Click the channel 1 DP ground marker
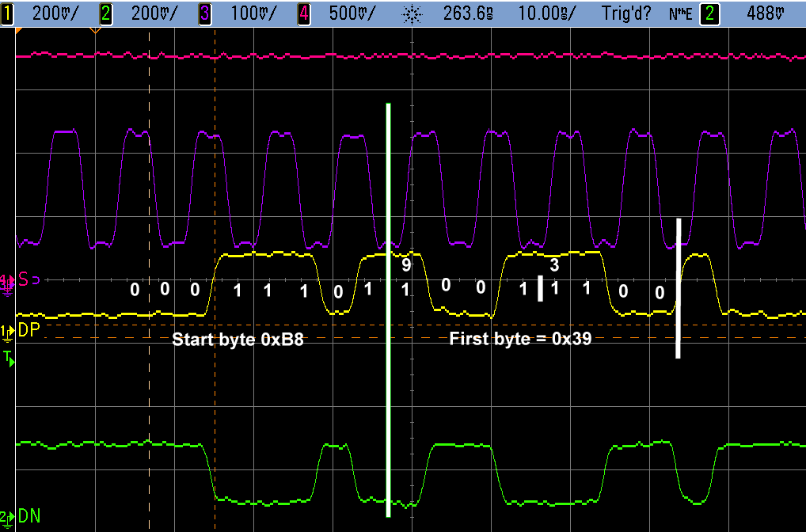Screen dimensions: 806x532 (7, 329)
